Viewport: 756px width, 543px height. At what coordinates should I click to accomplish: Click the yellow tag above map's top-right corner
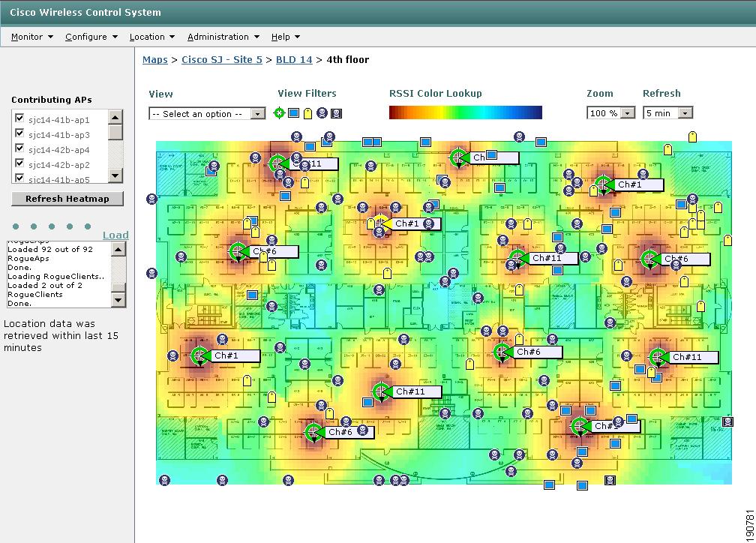692,136
